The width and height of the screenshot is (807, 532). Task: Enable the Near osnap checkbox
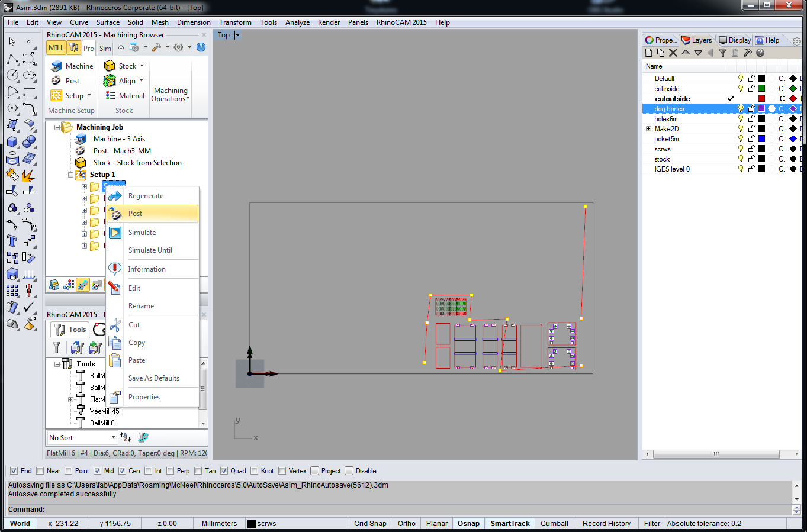pyautogui.click(x=40, y=471)
